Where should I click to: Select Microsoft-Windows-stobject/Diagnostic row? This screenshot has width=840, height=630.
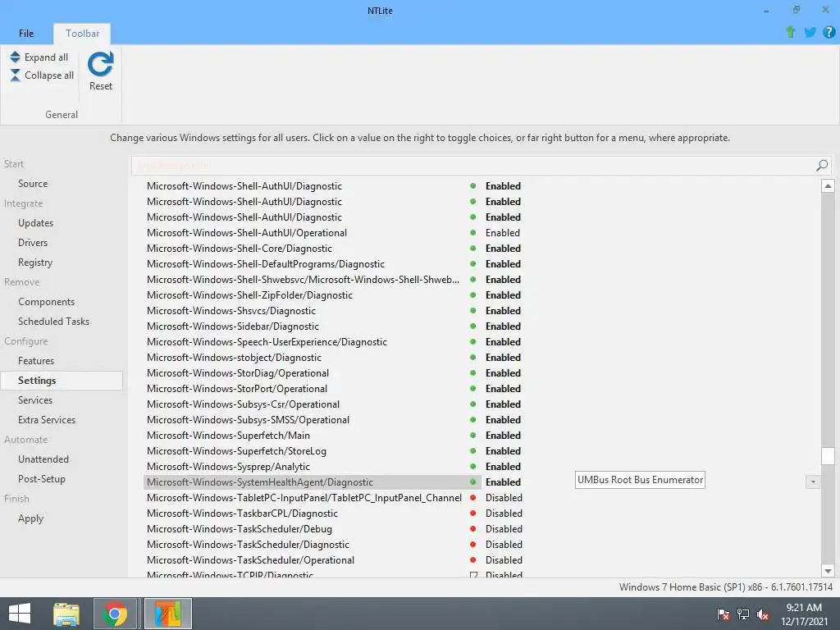[x=234, y=358]
